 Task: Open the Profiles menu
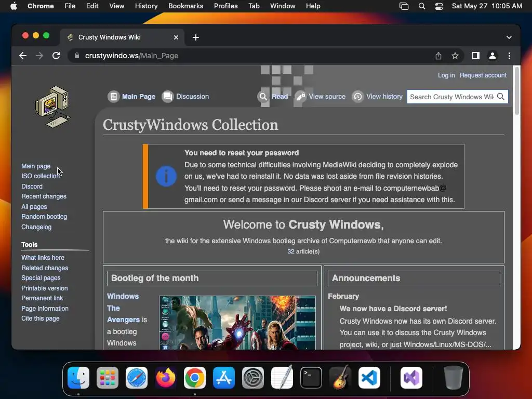click(225, 6)
